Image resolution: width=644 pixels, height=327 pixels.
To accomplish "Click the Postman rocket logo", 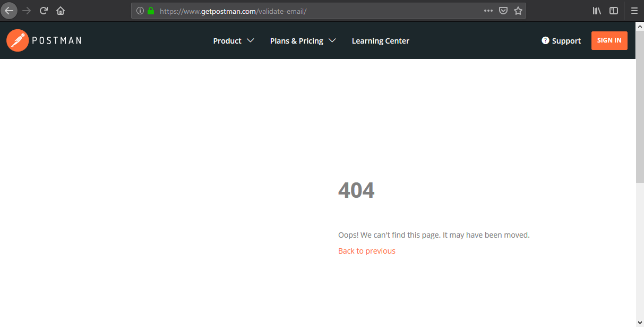I will point(18,40).
